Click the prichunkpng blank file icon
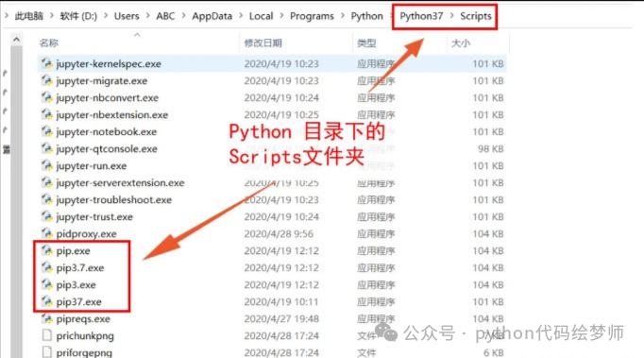Viewport: 644px width, 358px height. [47, 335]
